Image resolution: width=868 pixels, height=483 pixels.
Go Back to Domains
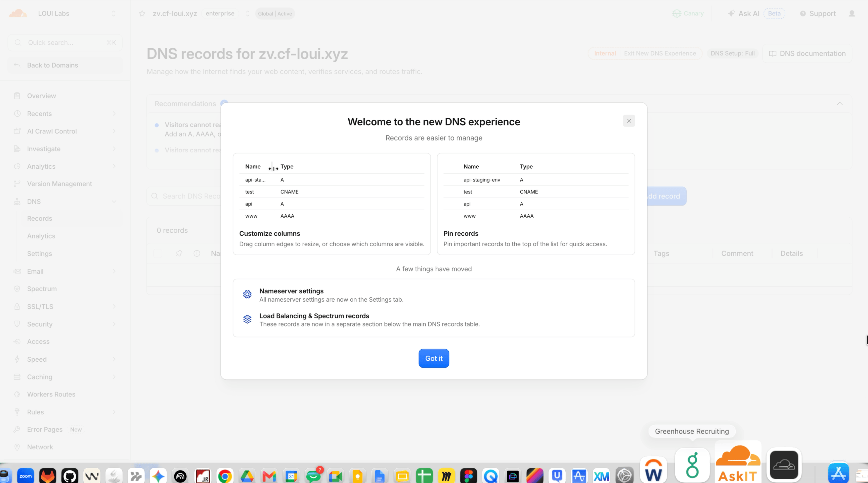pyautogui.click(x=65, y=65)
